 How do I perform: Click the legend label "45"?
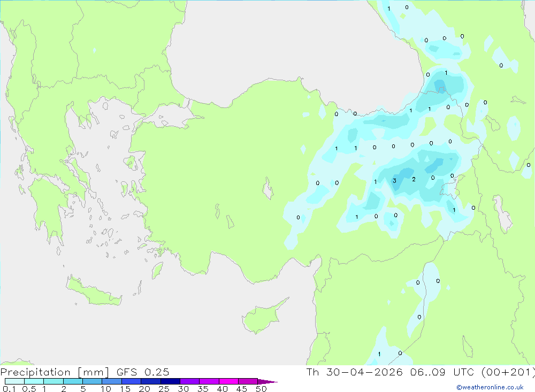242,389
